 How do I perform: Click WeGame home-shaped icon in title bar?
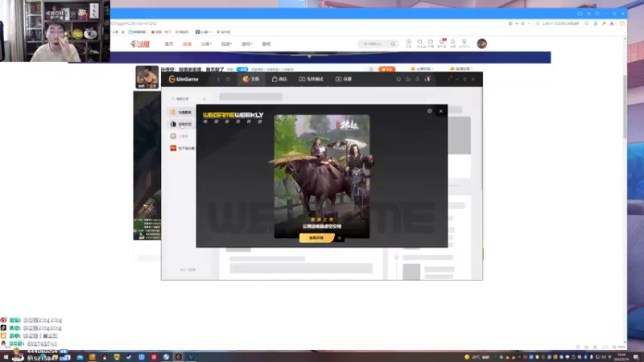click(x=398, y=79)
